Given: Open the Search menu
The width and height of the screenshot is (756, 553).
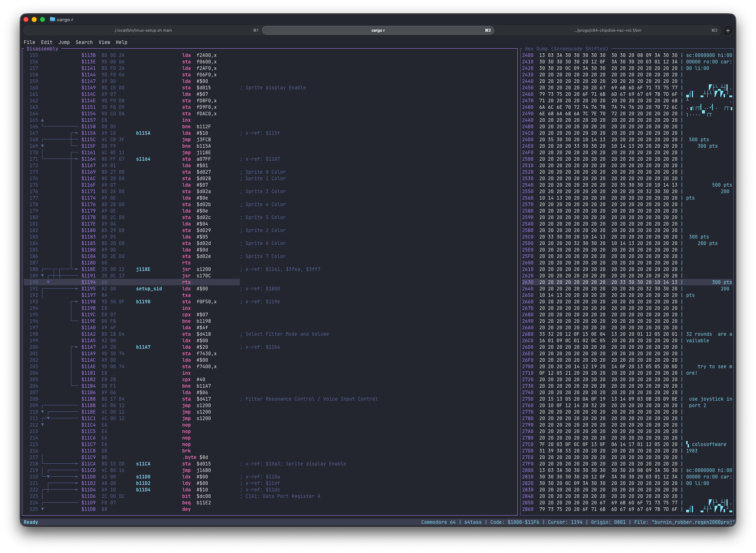Looking at the screenshot, I should point(84,42).
